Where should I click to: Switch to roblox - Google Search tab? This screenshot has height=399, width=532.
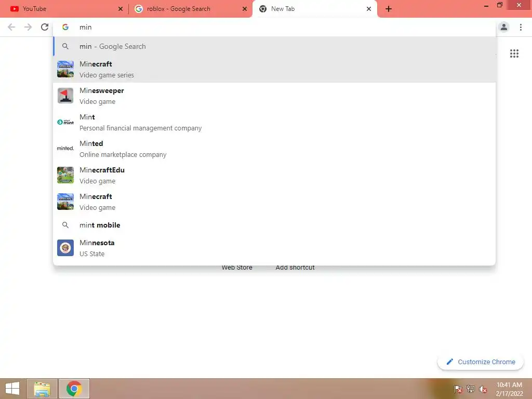190,9
